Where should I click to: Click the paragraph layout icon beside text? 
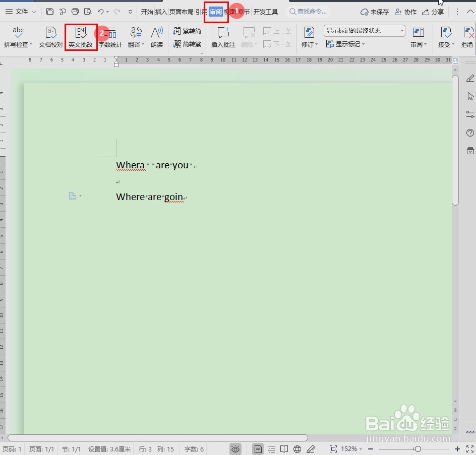coord(72,196)
